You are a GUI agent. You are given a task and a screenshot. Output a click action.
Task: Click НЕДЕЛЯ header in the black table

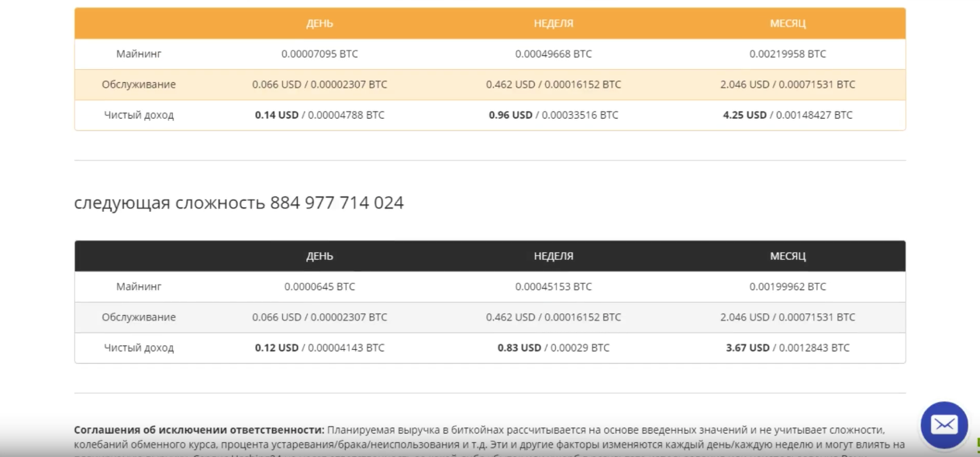point(554,256)
